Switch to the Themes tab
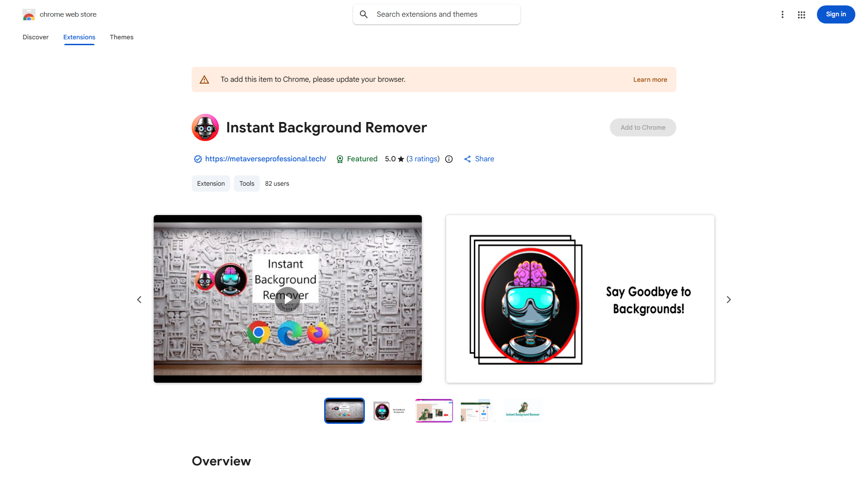 tap(121, 37)
